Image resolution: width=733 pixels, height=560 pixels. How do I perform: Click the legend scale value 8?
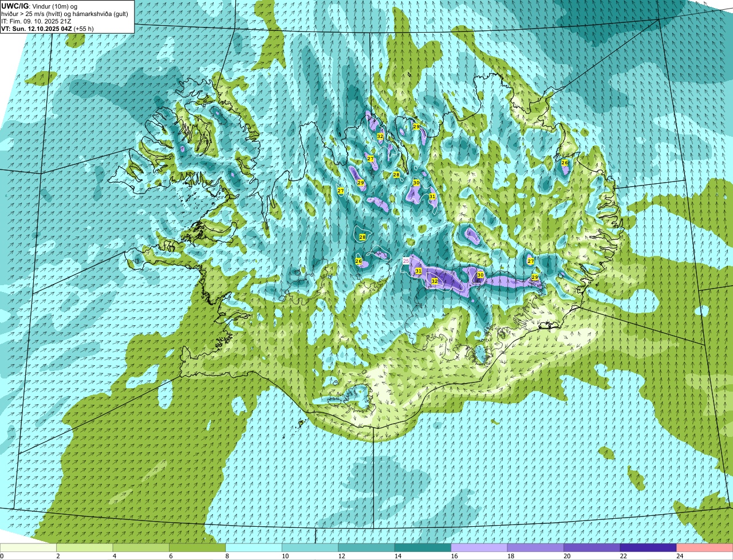coord(227,556)
